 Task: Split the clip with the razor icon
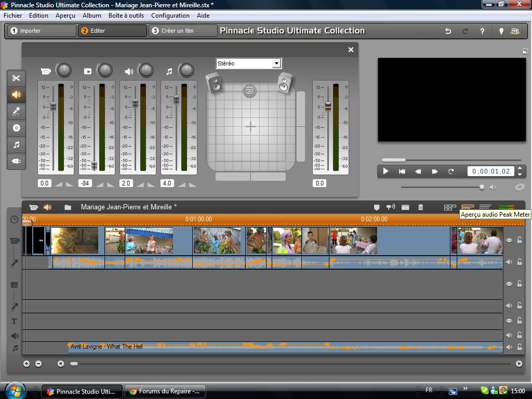pos(405,207)
